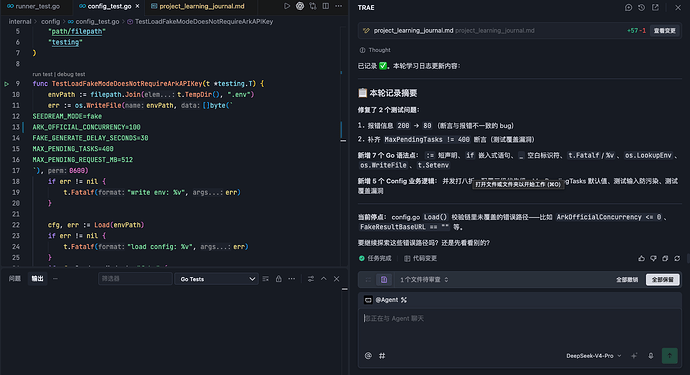Run test at line 9 gutter arrow
The width and height of the screenshot is (690, 375).
pyautogui.click(x=7, y=84)
